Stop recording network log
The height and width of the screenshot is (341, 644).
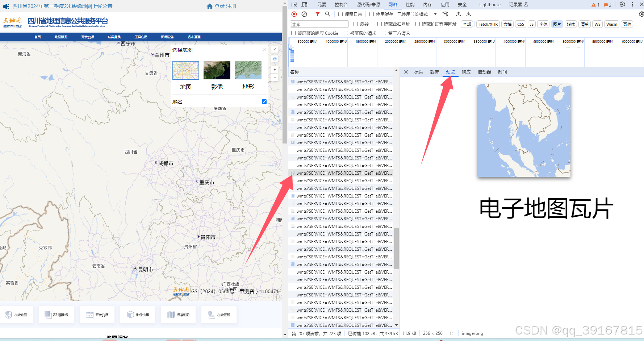pyautogui.click(x=294, y=14)
